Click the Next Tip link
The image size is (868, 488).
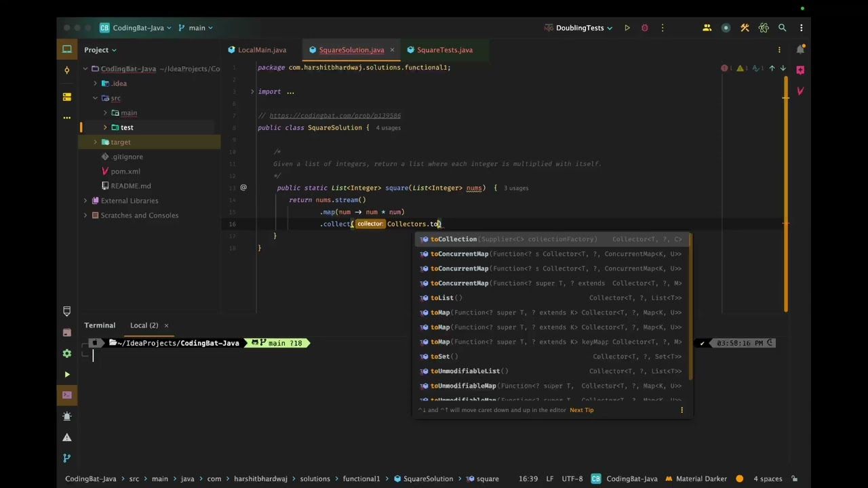coord(581,410)
